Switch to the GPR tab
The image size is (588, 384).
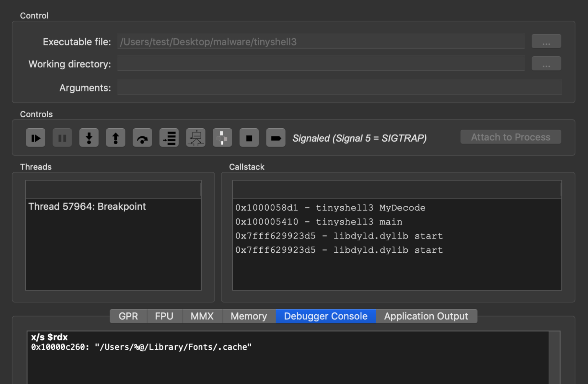pos(128,316)
